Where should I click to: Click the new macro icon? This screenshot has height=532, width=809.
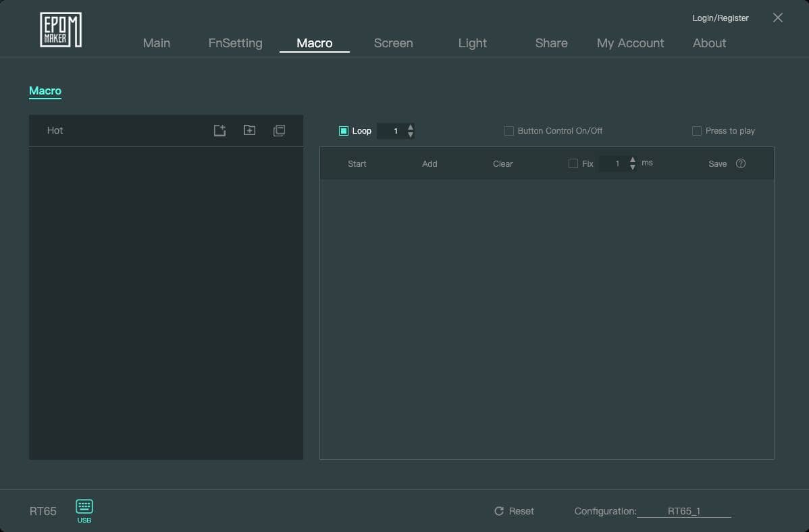pyautogui.click(x=219, y=130)
